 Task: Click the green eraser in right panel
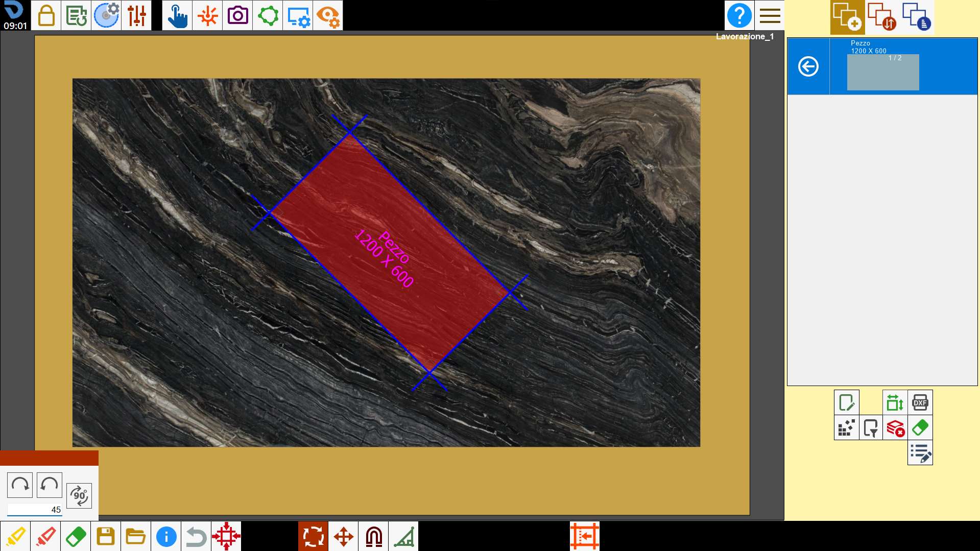tap(920, 427)
